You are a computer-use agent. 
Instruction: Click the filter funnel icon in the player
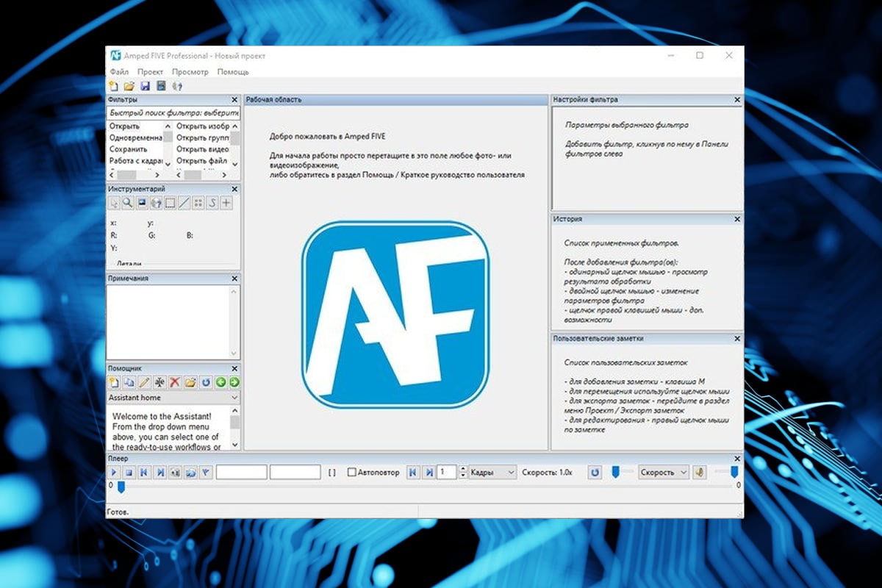(x=206, y=473)
